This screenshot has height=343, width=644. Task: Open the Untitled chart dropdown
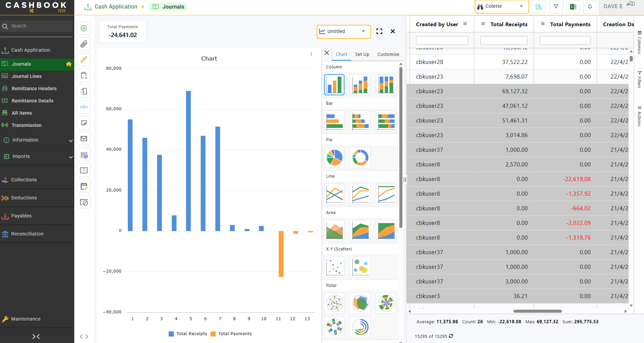pos(343,31)
